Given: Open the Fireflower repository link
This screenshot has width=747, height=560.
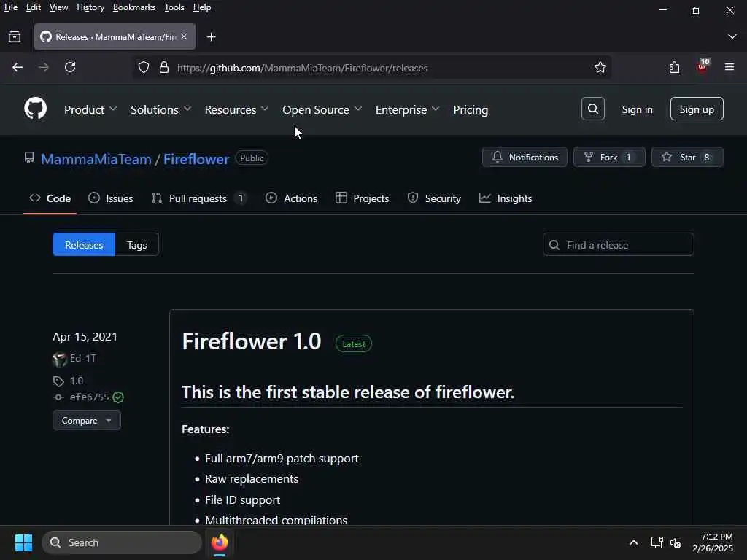Looking at the screenshot, I should 196,159.
